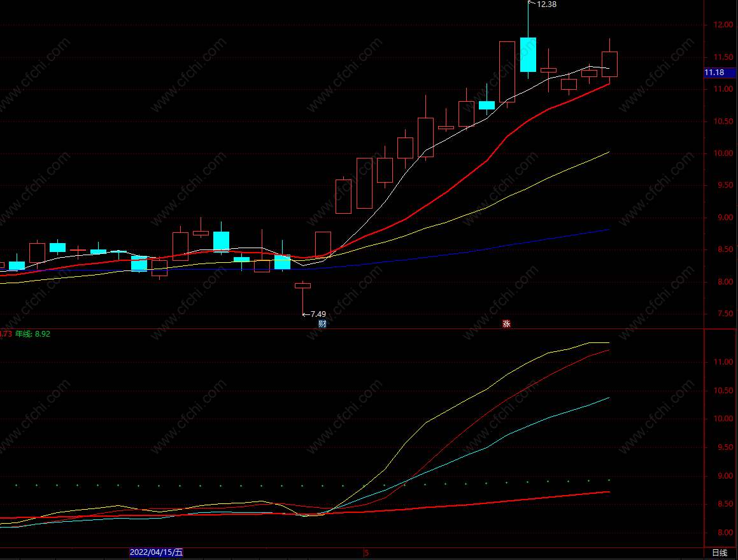Open the 日线 period selector

click(720, 553)
